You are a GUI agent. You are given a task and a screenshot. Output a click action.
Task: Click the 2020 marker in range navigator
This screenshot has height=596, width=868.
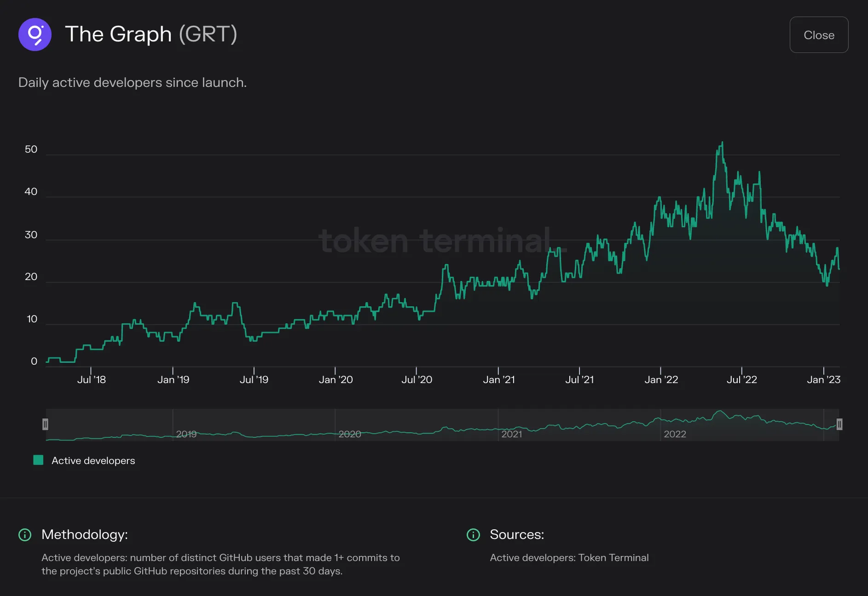[x=349, y=434]
